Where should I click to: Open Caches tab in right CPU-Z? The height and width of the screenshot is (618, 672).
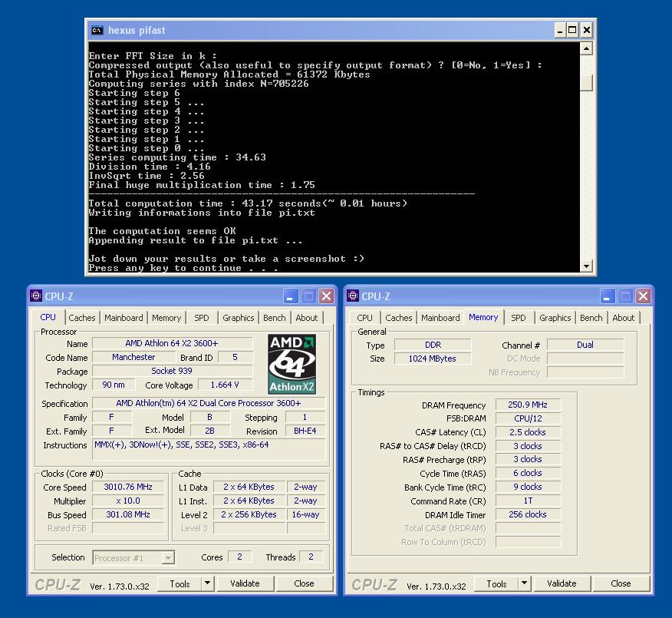click(x=399, y=318)
